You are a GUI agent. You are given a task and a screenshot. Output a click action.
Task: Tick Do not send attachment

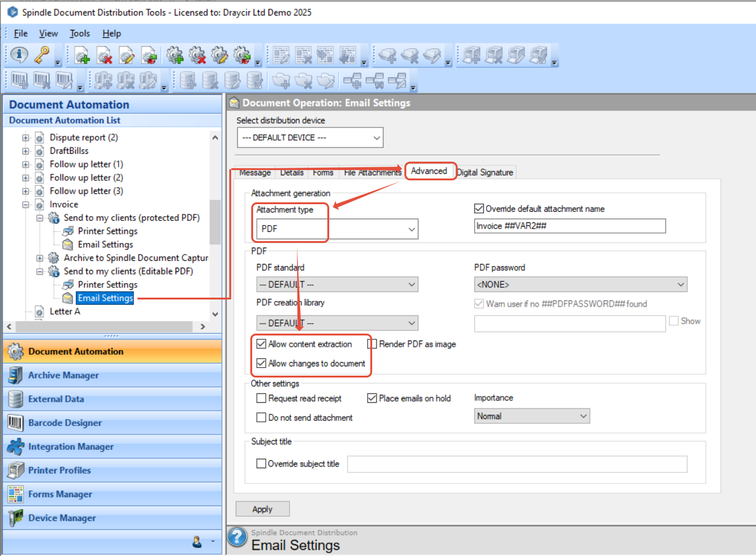[x=261, y=417]
